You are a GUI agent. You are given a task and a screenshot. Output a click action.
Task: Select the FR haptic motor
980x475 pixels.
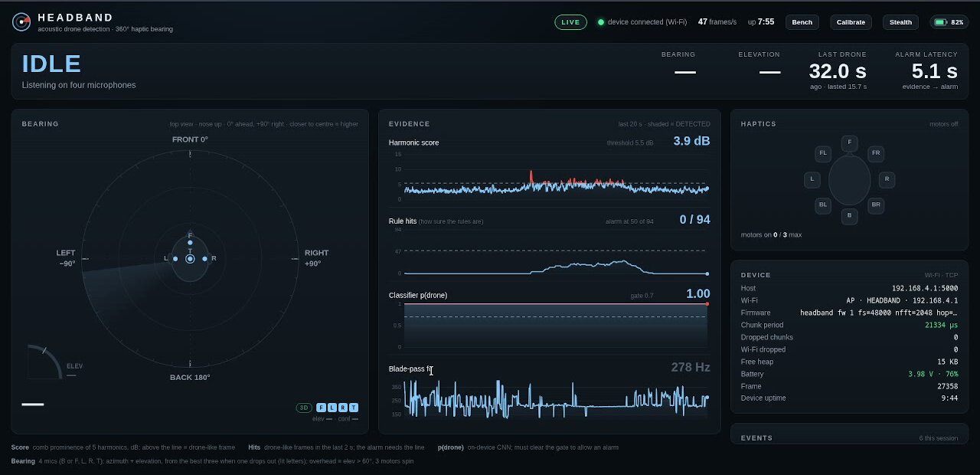click(x=876, y=153)
